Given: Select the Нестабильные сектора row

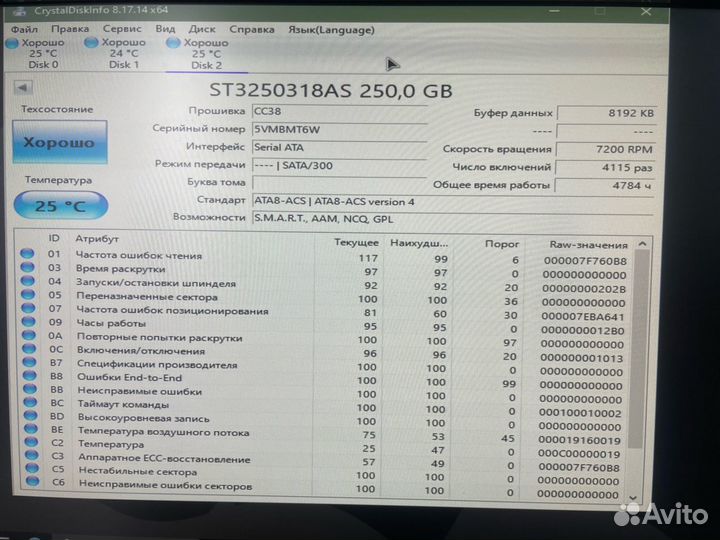Looking at the screenshot, I should pos(324,473).
